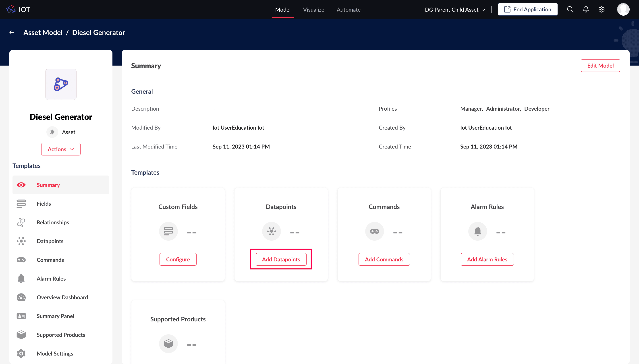Click the Asset Model breadcrumb link
639x364 pixels.
click(x=43, y=33)
